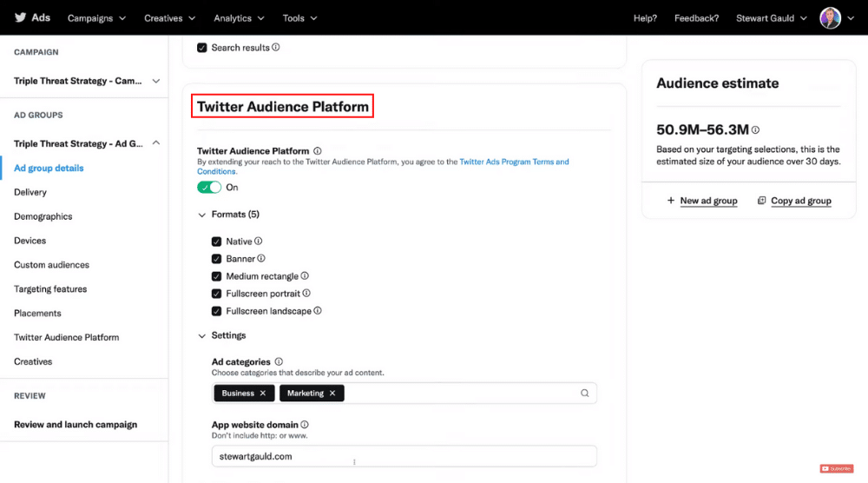The image size is (868, 483).
Task: Go to Creatives in the sidebar
Action: [33, 361]
